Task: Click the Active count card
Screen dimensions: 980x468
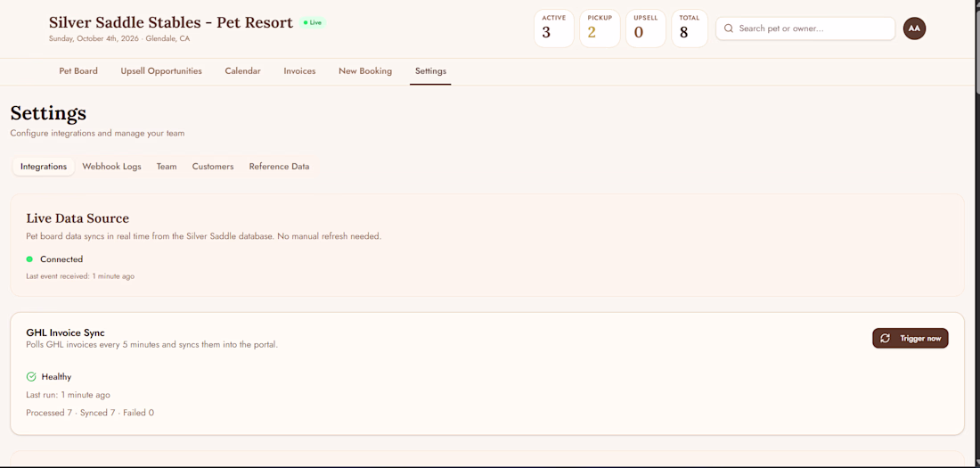Action: pos(554,29)
